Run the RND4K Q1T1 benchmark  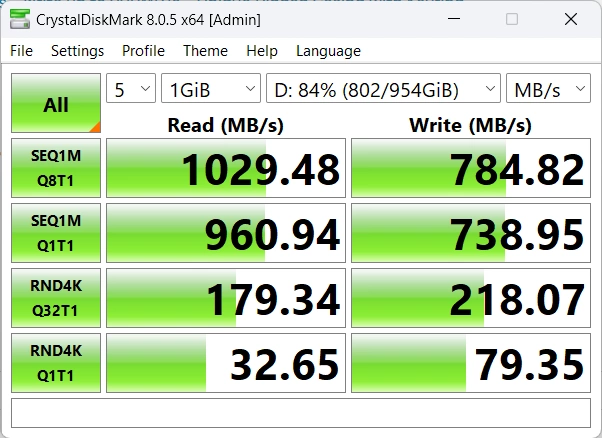[x=56, y=362]
